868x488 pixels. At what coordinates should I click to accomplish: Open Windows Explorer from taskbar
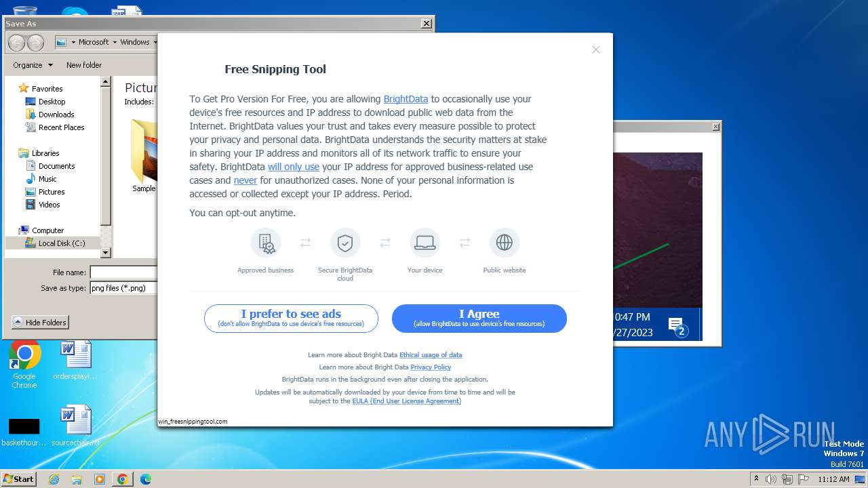coord(77,479)
